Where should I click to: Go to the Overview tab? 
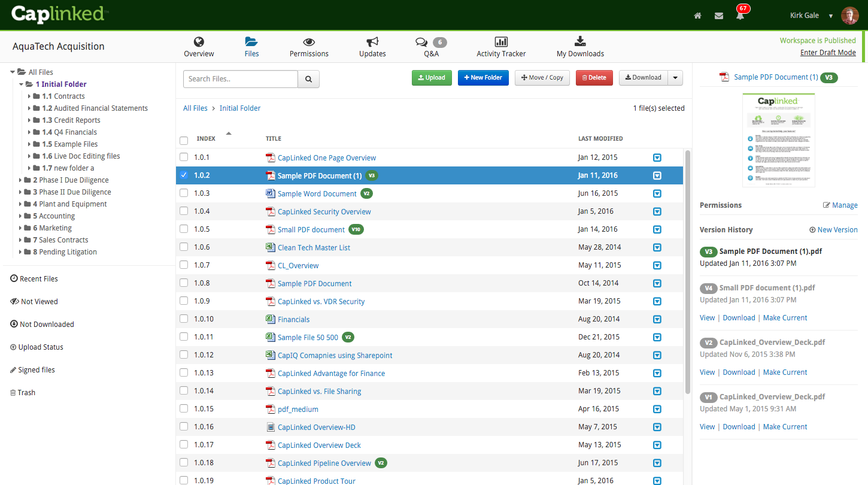199,47
